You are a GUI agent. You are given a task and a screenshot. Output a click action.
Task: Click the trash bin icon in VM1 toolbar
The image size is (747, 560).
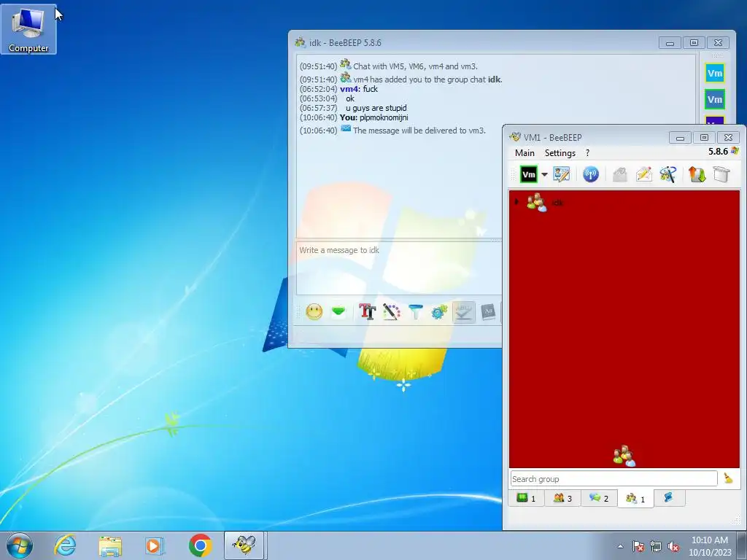pos(721,174)
